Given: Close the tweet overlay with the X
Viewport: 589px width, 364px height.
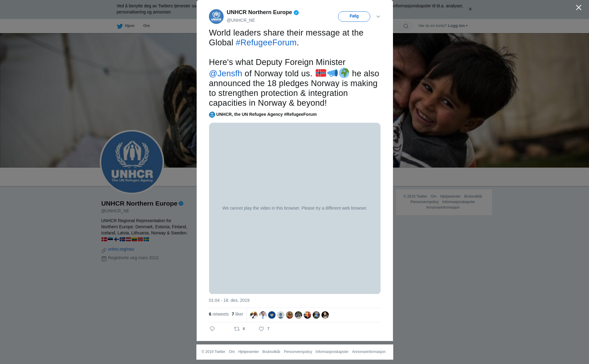Looking at the screenshot, I should coord(579,7).
